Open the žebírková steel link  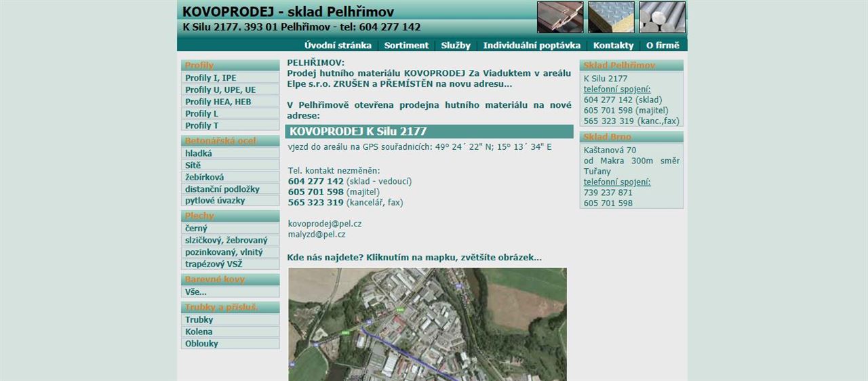[230, 177]
